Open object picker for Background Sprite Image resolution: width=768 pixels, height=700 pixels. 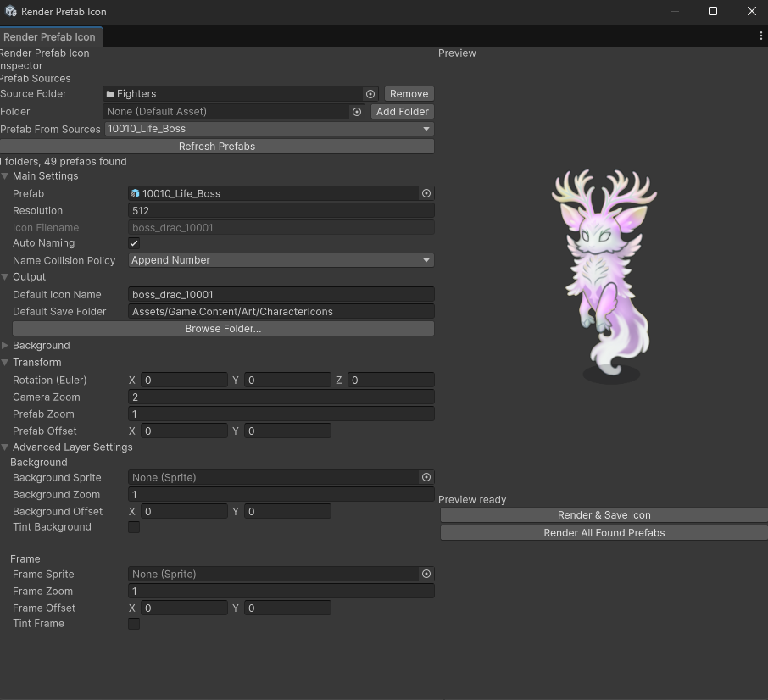[x=426, y=477]
